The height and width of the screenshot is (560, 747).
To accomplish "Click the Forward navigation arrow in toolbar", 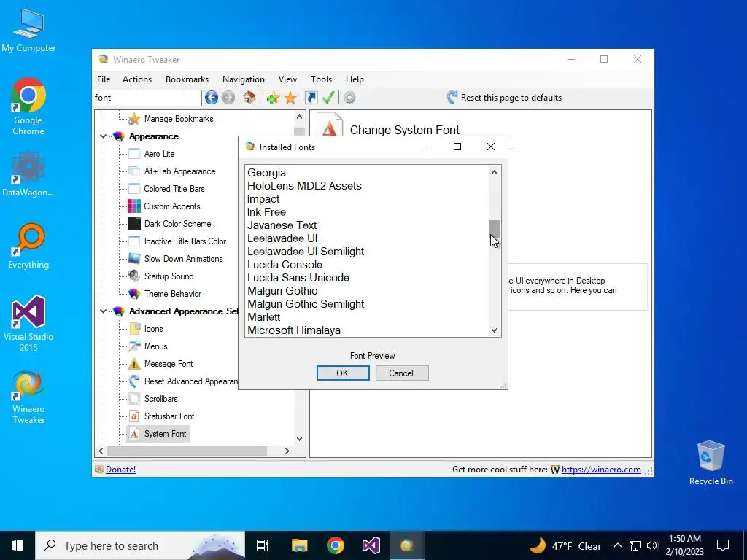I will click(x=228, y=98).
